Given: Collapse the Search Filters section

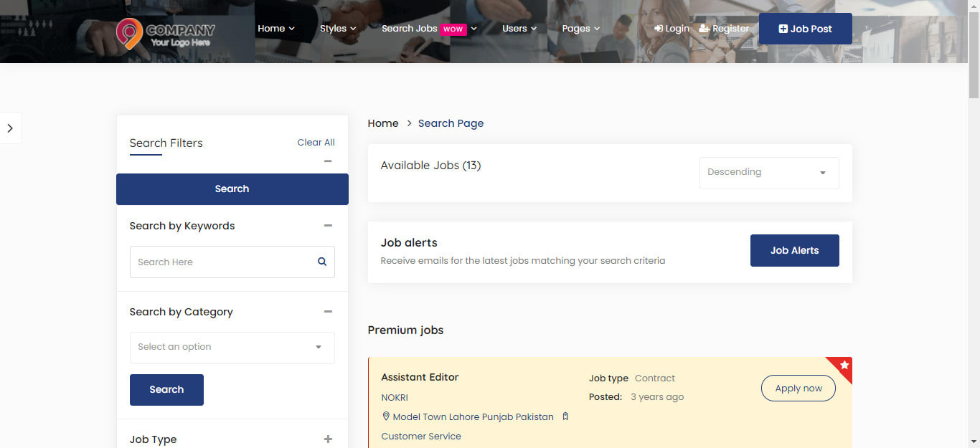Looking at the screenshot, I should point(328,161).
